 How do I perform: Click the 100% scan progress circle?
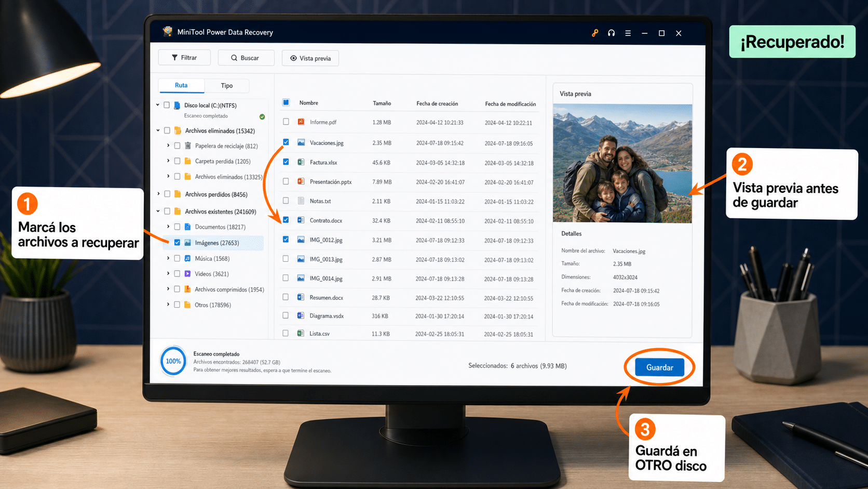pyautogui.click(x=173, y=361)
